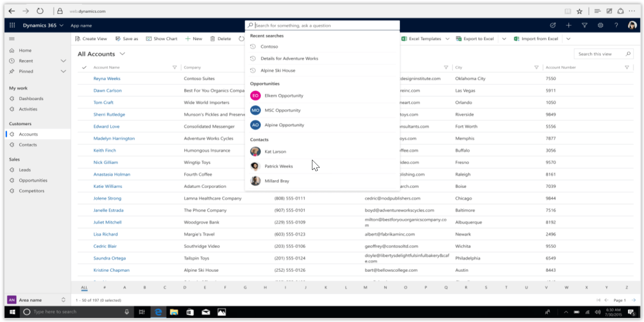Open the Tom Craft account link

point(104,102)
